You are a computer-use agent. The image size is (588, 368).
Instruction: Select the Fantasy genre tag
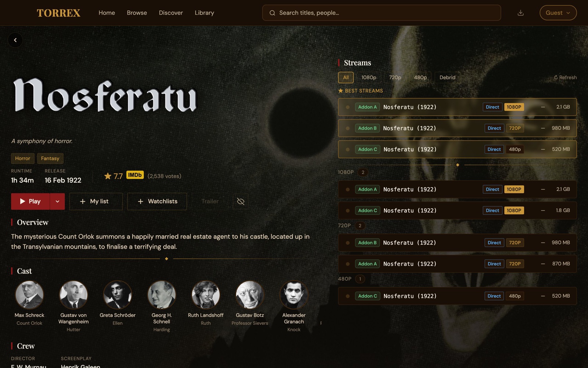pos(50,158)
